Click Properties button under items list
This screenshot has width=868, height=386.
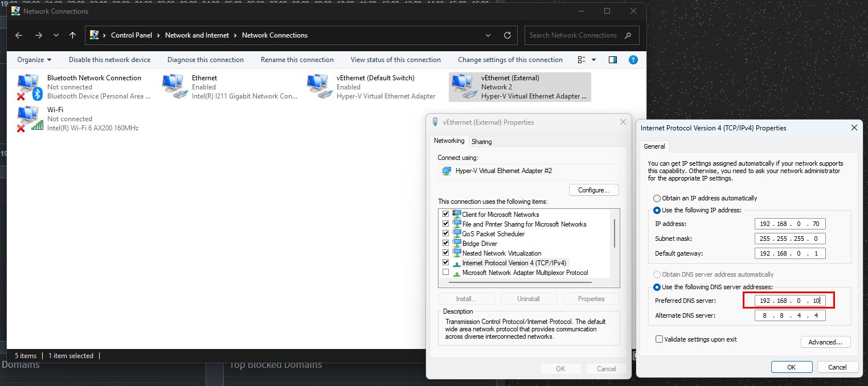[591, 299]
